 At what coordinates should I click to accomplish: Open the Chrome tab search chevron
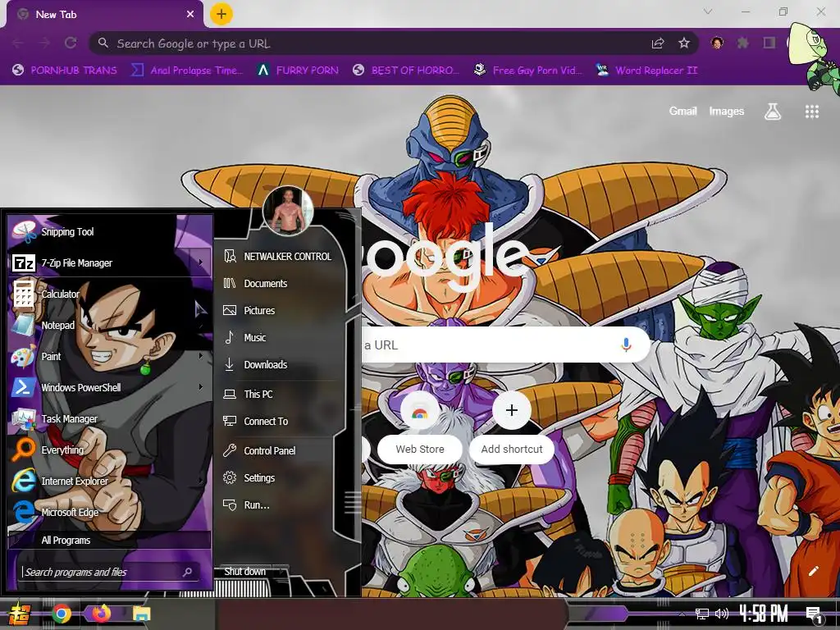click(x=708, y=11)
